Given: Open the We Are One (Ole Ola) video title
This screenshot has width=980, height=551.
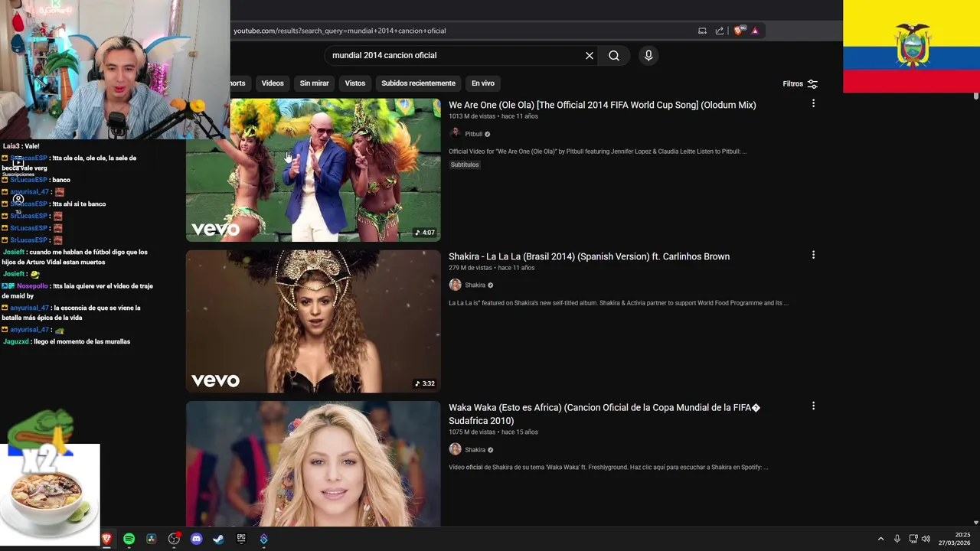Looking at the screenshot, I should click(603, 105).
